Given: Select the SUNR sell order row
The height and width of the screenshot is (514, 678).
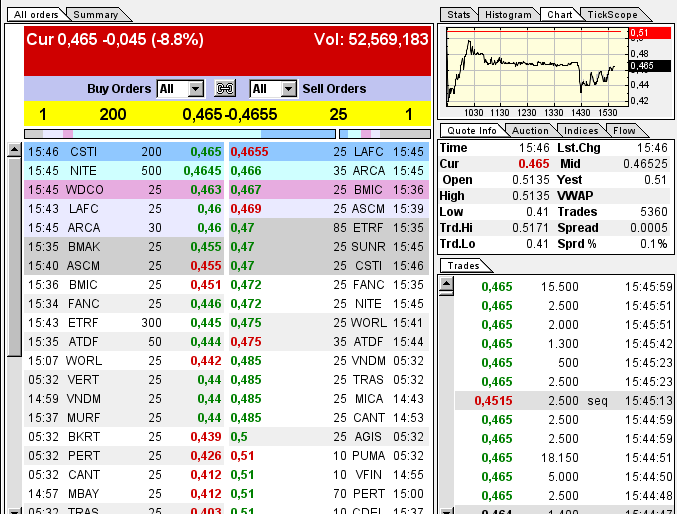Looking at the screenshot, I should (329, 247).
